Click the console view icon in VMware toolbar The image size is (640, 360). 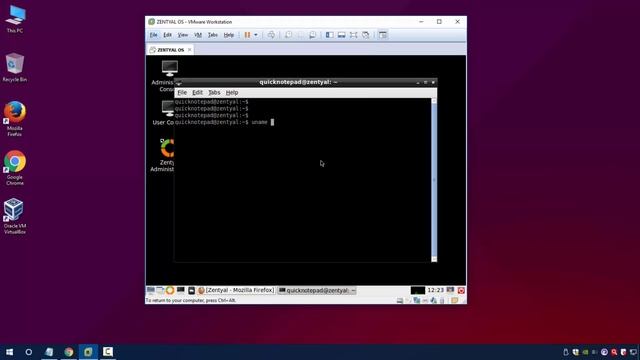[382, 35]
